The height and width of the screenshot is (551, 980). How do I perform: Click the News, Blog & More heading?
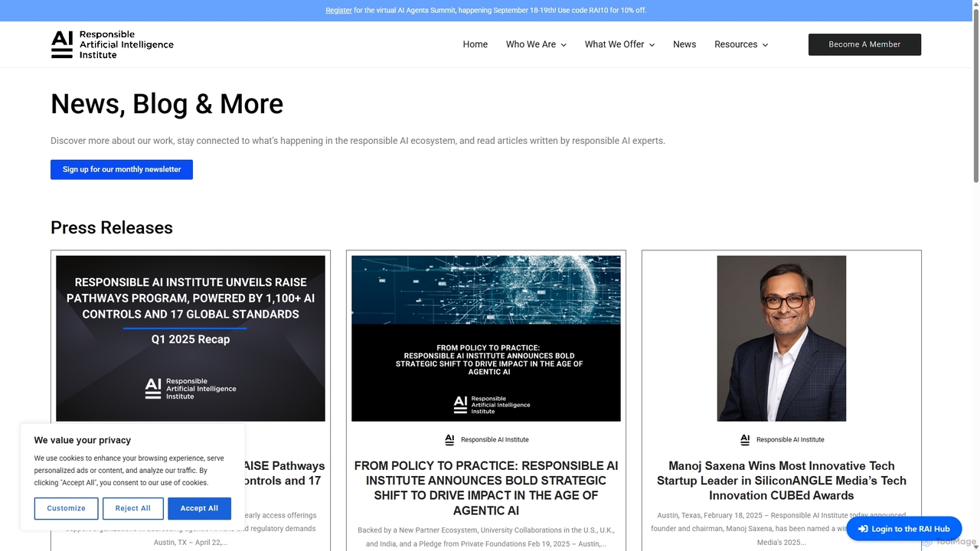point(167,104)
